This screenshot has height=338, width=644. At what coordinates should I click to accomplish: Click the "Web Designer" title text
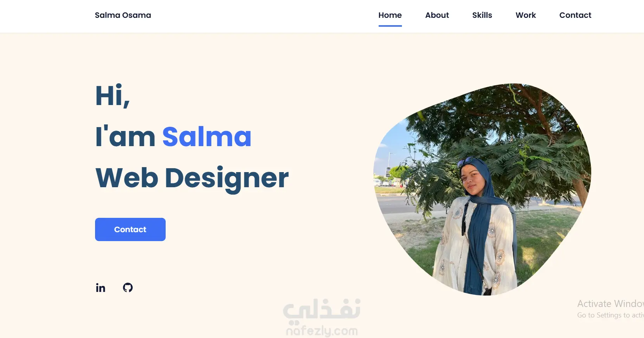pyautogui.click(x=192, y=178)
